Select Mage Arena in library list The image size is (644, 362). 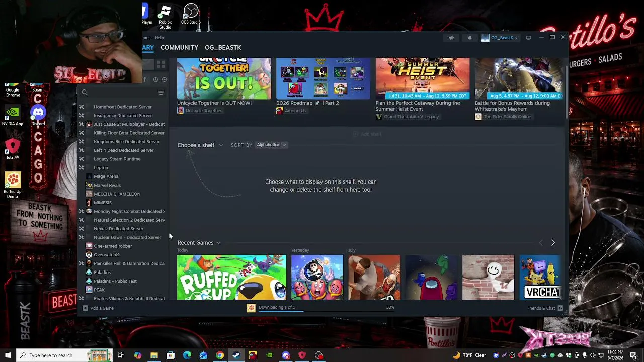tap(106, 176)
